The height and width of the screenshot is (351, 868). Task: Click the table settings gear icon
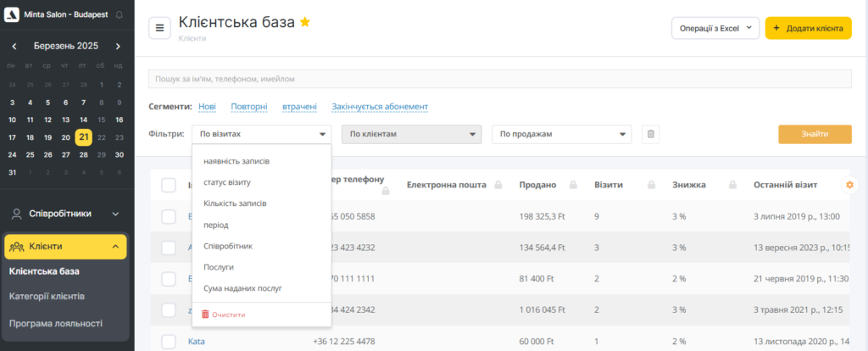tap(849, 185)
